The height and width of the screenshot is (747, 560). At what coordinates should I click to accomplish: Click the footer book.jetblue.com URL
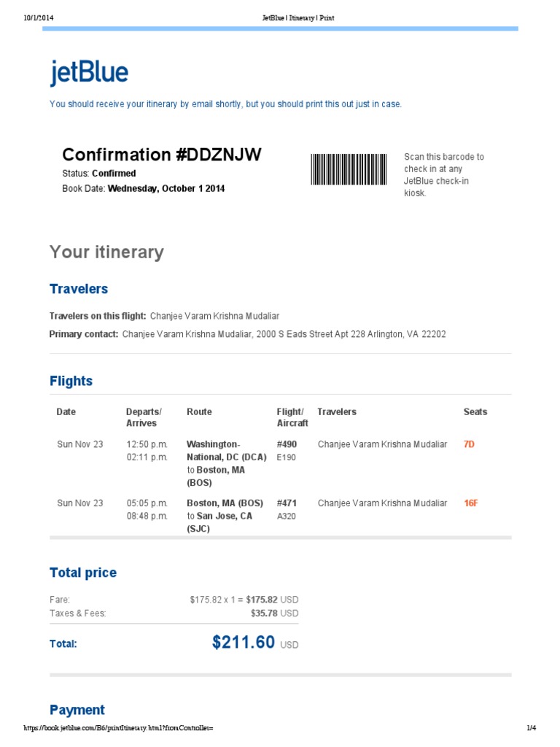tap(119, 728)
